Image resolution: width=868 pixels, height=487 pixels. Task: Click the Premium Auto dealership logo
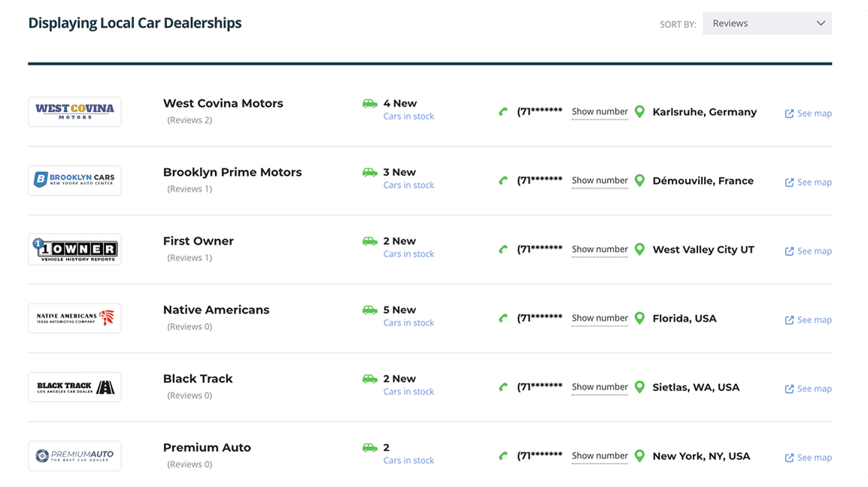pyautogui.click(x=74, y=455)
